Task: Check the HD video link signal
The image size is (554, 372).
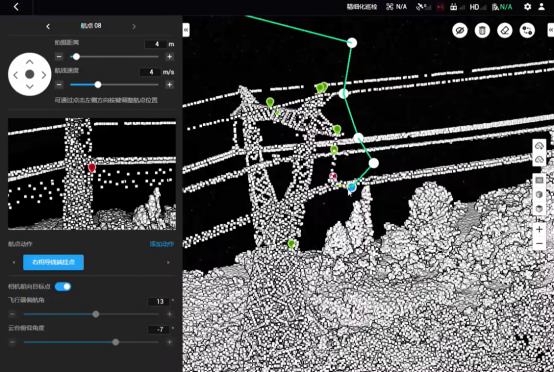Action: (478, 7)
